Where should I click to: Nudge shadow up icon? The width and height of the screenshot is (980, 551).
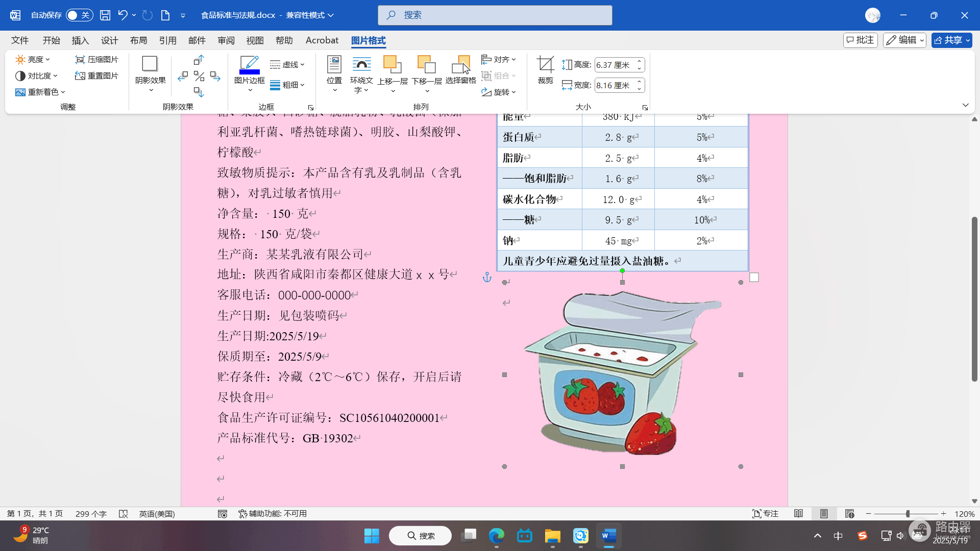click(x=199, y=60)
